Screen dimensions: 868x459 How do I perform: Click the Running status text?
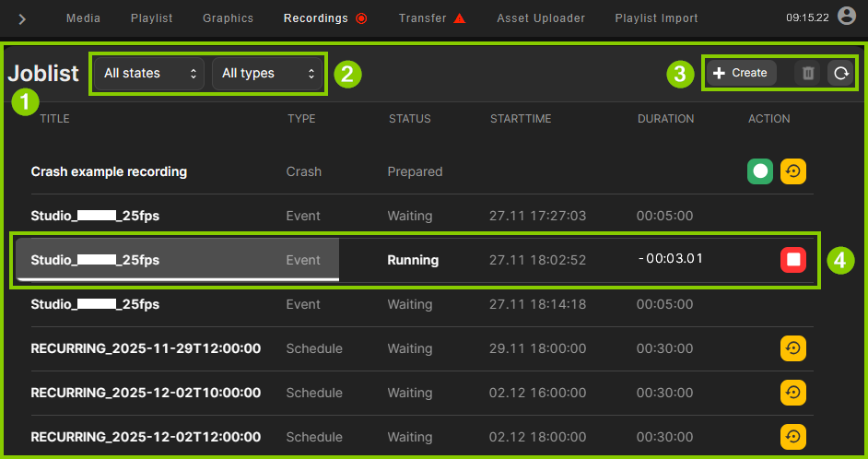(413, 260)
